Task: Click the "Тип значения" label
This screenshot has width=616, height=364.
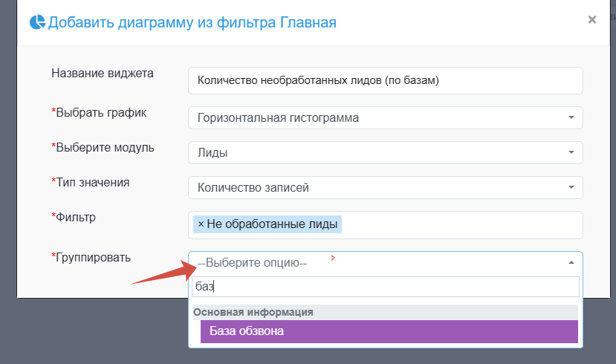Action: (x=95, y=182)
